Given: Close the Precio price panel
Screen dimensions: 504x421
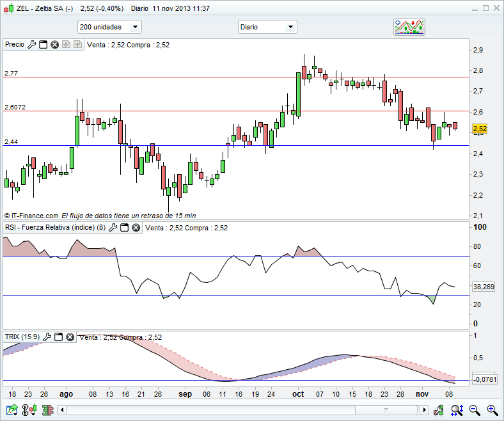Looking at the screenshot, I should coord(55,45).
